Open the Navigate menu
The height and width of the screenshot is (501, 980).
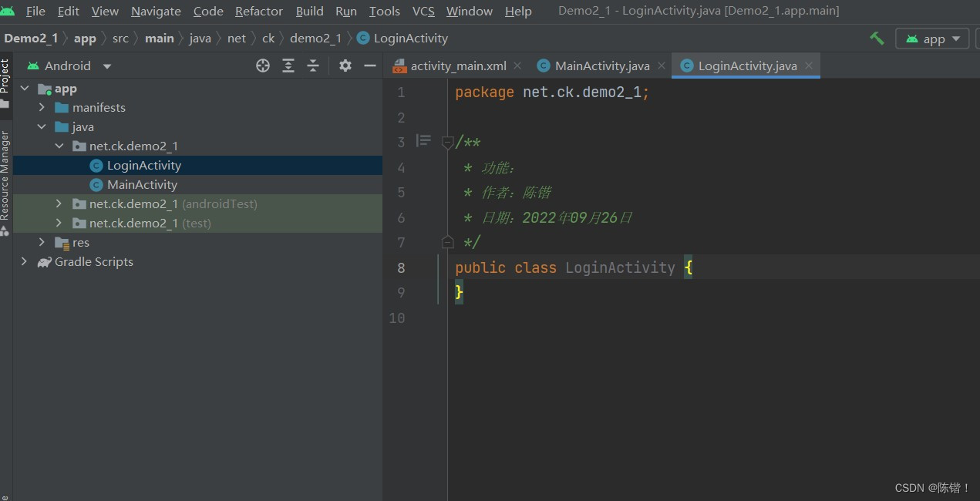pyautogui.click(x=156, y=11)
